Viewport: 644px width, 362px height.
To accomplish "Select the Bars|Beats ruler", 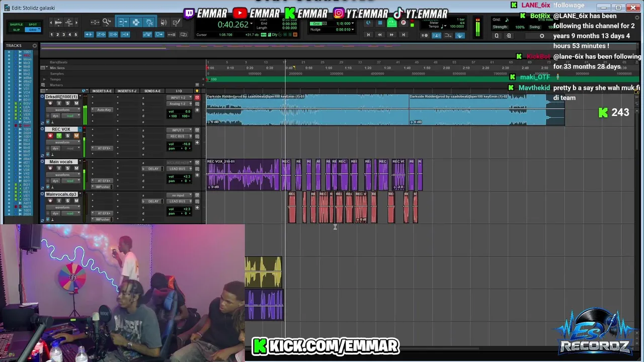I will 58,62.
